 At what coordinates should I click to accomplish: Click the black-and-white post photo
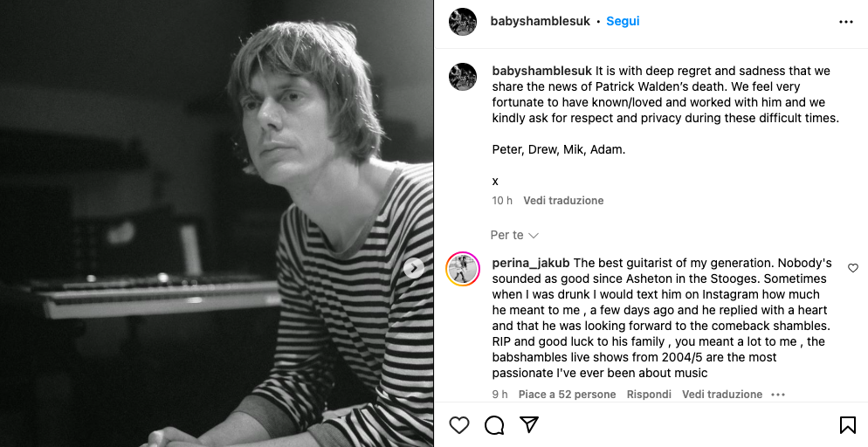point(217,223)
